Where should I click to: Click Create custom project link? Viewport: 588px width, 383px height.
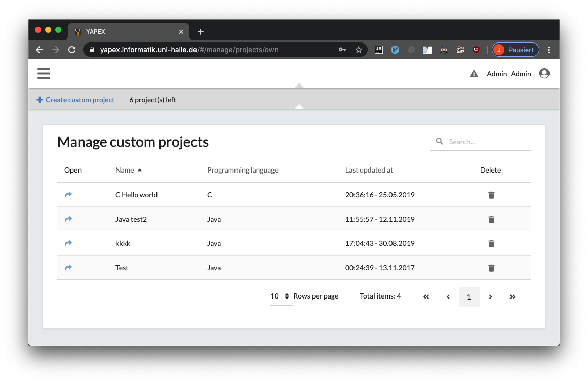click(x=75, y=100)
